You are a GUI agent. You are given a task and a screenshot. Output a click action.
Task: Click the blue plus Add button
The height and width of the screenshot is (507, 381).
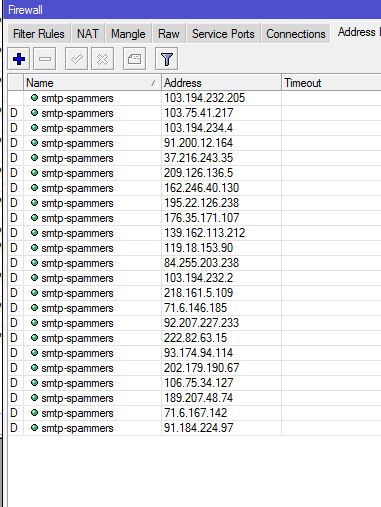(19, 59)
